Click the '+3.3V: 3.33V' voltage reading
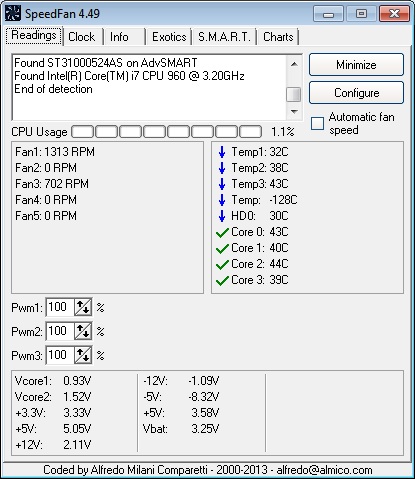Viewport: 415px width, 479px height. 53,413
